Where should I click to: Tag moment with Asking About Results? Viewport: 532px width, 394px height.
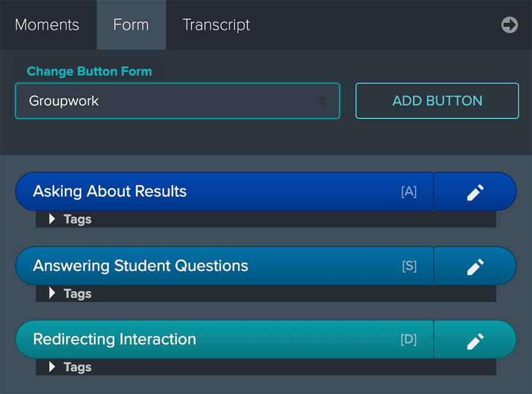(225, 191)
